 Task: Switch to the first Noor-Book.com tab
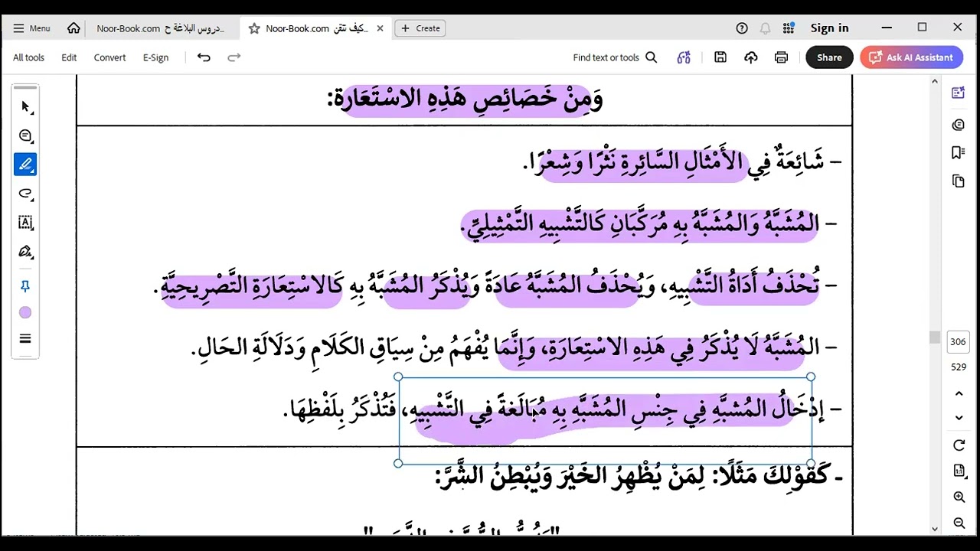click(x=160, y=28)
